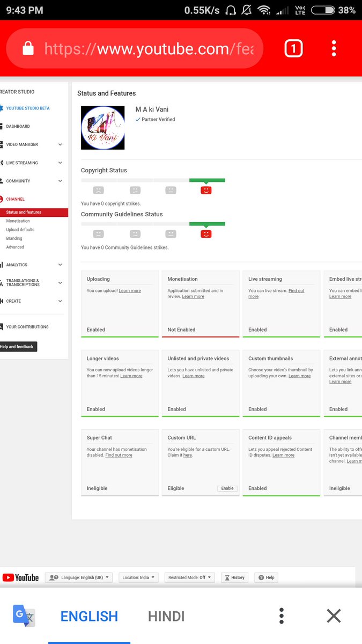This screenshot has height=644, width=362.
Task: Click Help button in footer
Action: 266,577
